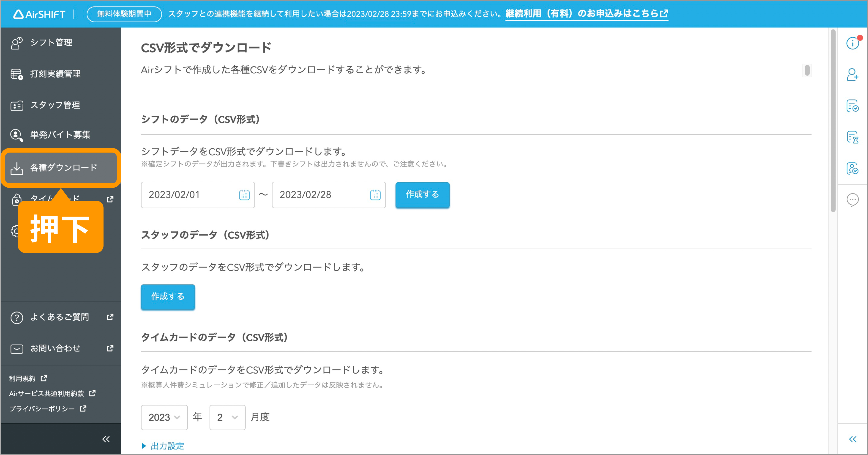This screenshot has height=455, width=868.
Task: Click the start date field 2023/02/01
Action: (x=198, y=195)
